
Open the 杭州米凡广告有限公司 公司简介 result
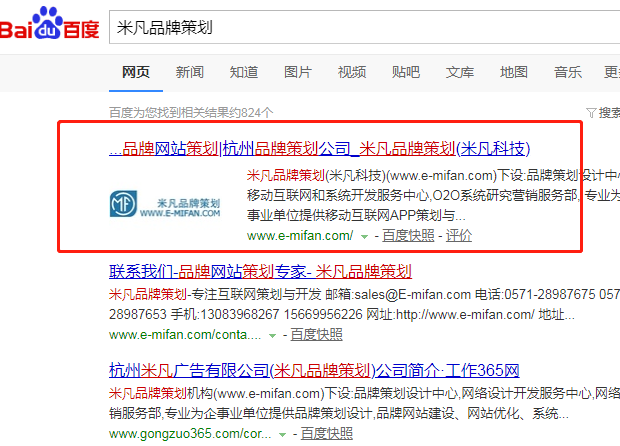[314, 370]
